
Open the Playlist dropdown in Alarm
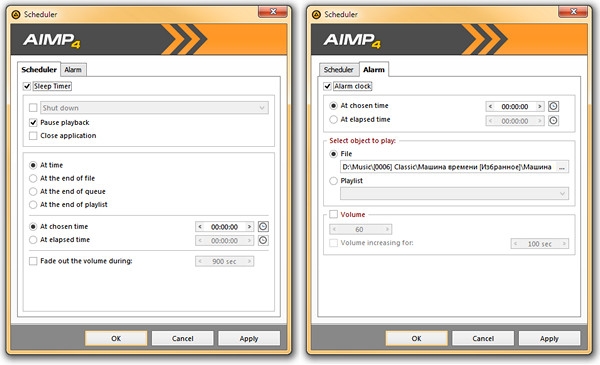454,194
